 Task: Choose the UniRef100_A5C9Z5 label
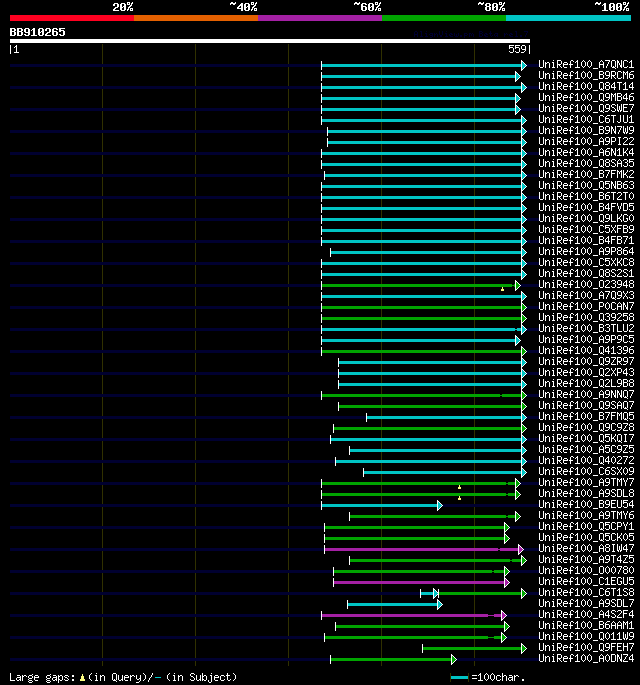coord(586,449)
